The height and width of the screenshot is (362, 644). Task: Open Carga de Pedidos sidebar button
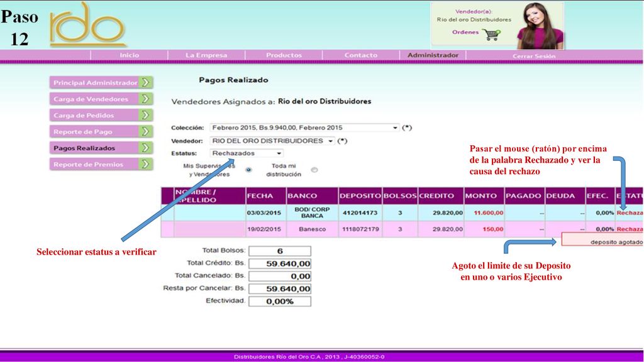tap(101, 116)
